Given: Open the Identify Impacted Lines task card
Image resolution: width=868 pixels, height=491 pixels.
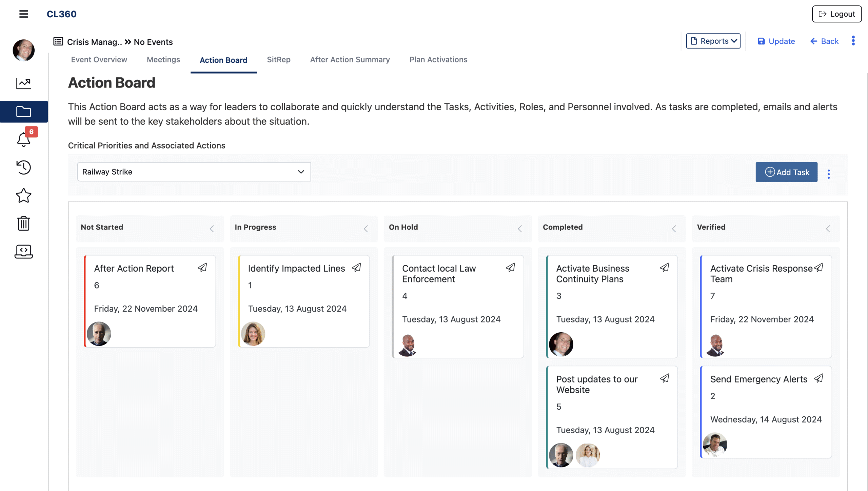Looking at the screenshot, I should (x=296, y=268).
